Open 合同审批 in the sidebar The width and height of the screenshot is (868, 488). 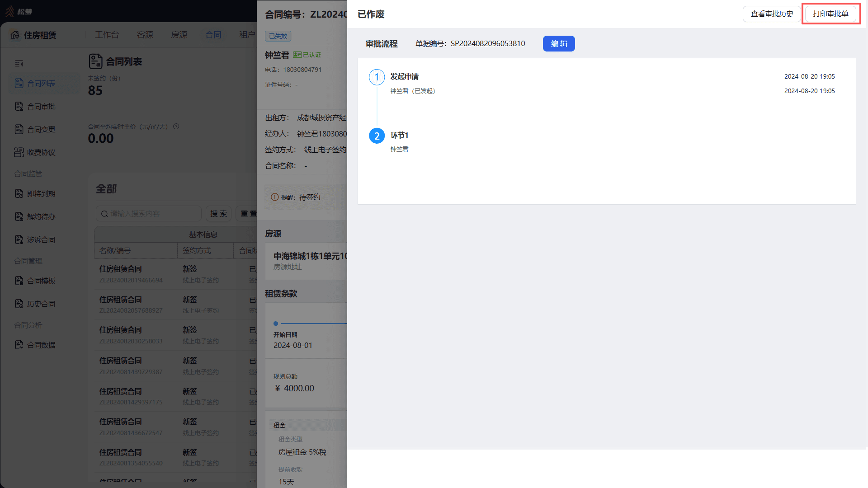point(35,106)
